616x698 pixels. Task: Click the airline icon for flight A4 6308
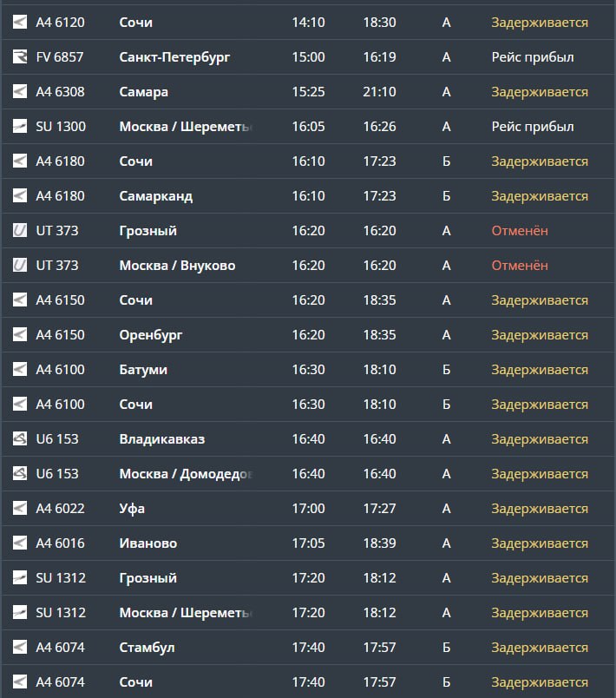point(20,92)
